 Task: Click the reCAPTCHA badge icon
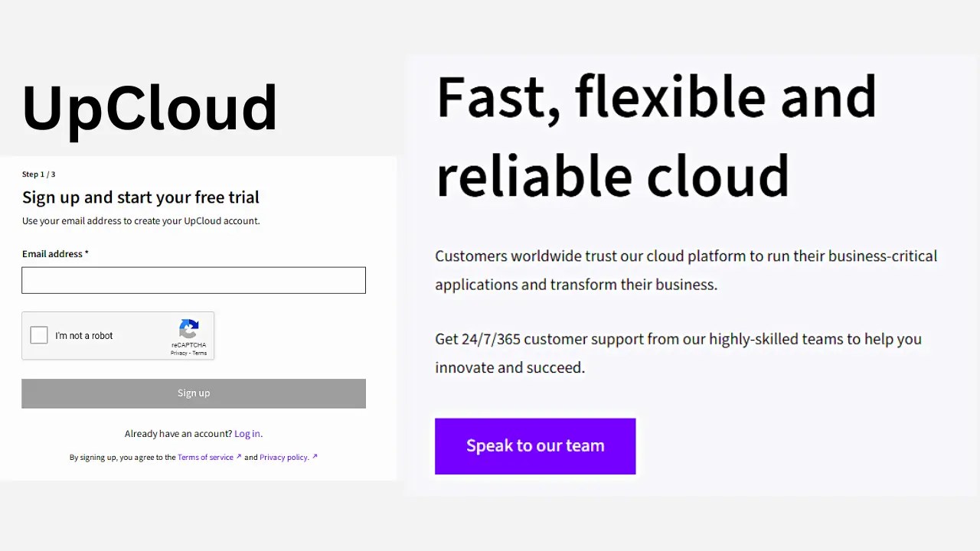click(188, 331)
